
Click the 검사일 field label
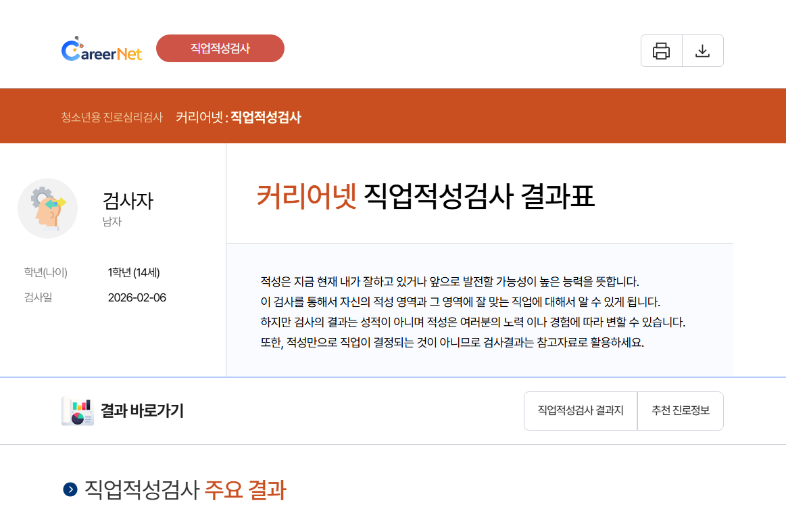[38, 297]
